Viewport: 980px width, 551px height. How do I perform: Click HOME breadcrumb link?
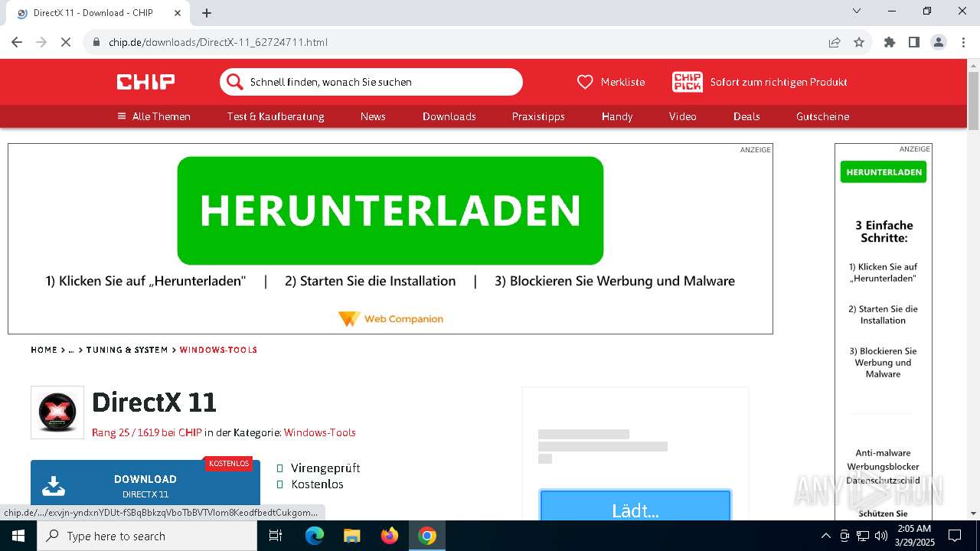pos(44,350)
